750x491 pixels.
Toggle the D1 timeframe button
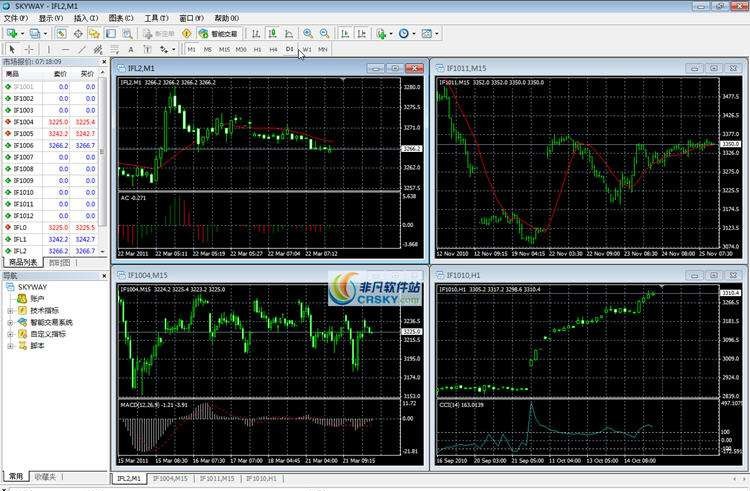pos(290,49)
